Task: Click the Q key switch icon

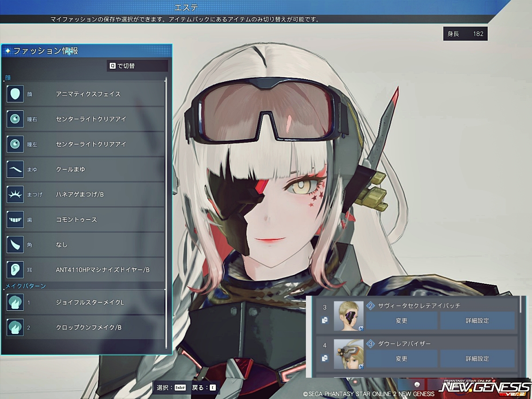Action: point(113,66)
